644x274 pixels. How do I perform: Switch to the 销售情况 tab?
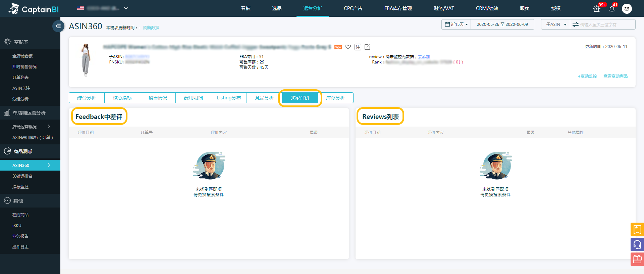point(158,98)
